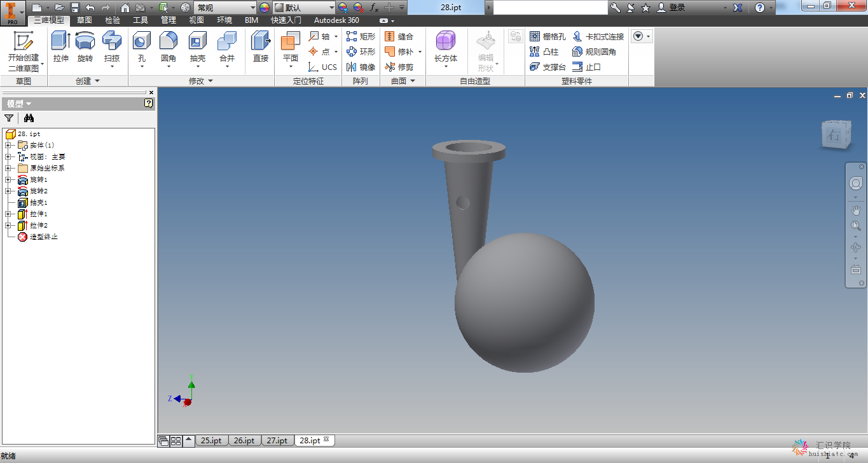Click the Undo arrow

point(90,8)
